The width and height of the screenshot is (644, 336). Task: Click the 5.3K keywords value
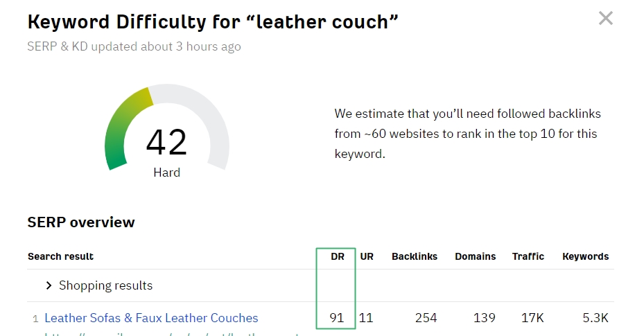pos(595,318)
